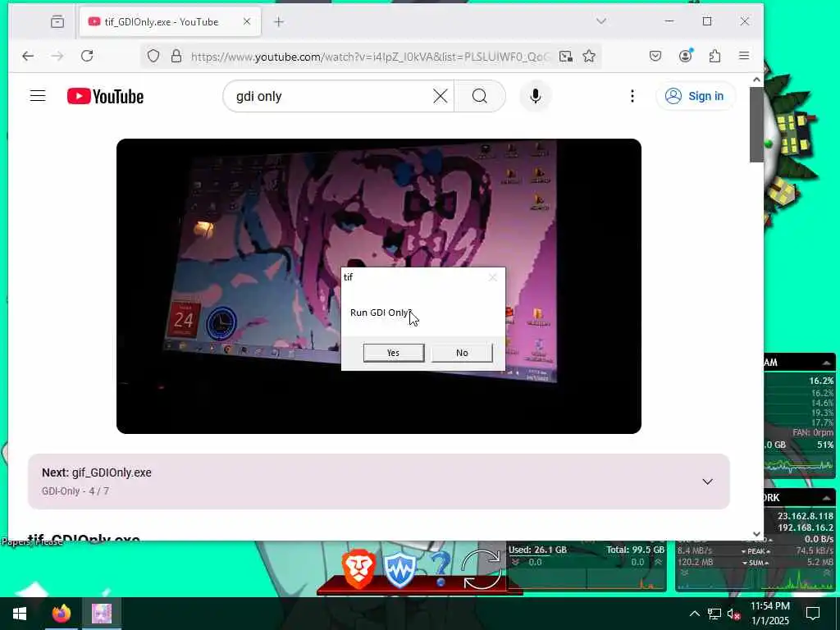Open the Firefox application menu
The width and height of the screenshot is (840, 630).
coord(744,56)
